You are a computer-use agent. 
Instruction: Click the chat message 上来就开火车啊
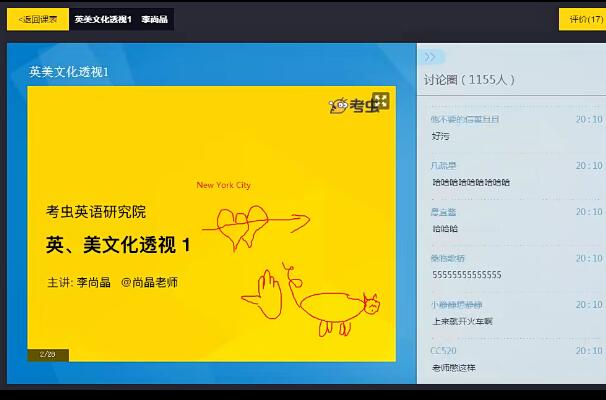pyautogui.click(x=462, y=321)
